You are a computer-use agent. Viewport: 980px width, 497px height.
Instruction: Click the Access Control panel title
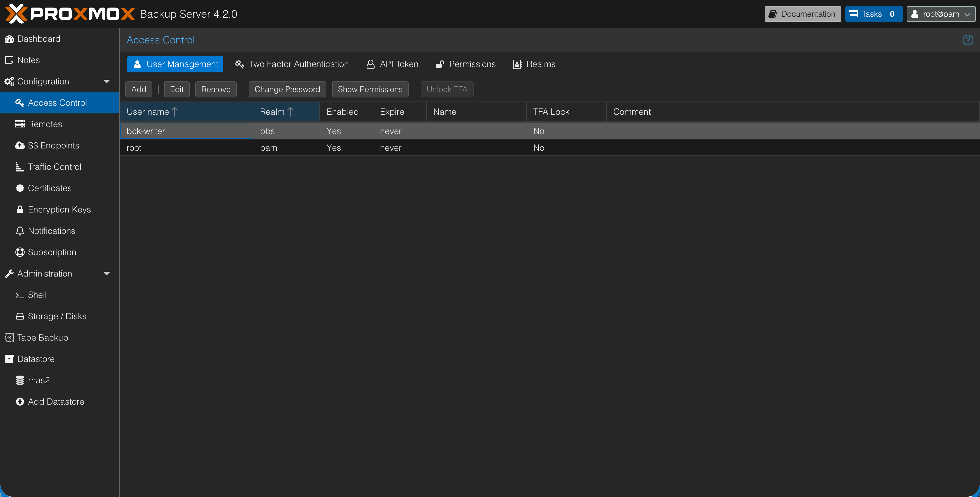click(x=161, y=40)
